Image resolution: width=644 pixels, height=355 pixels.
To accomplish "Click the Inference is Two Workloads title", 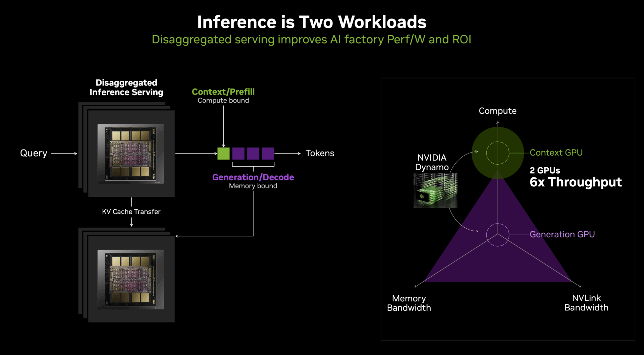I will pyautogui.click(x=312, y=22).
